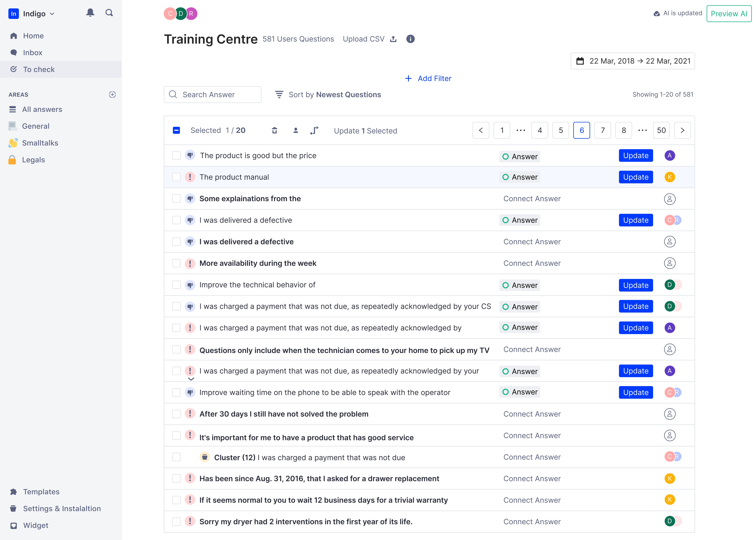Open the Smalltalks area

pos(40,143)
